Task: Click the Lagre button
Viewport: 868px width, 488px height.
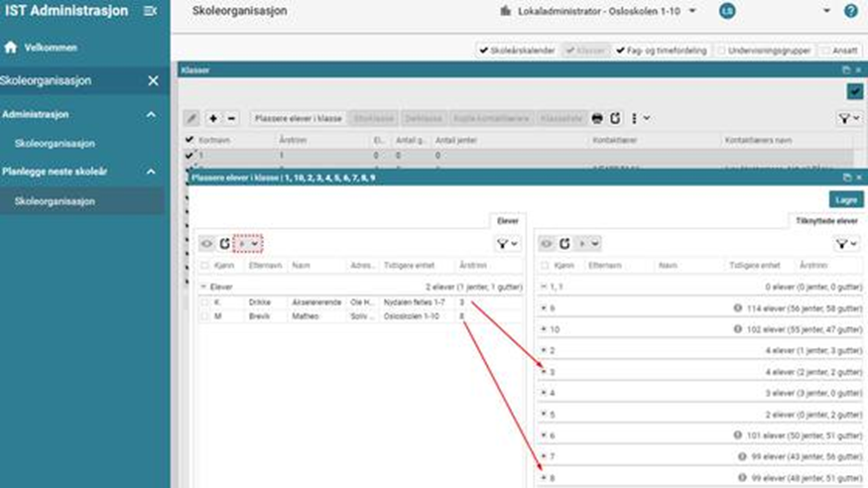Action: pyautogui.click(x=845, y=199)
